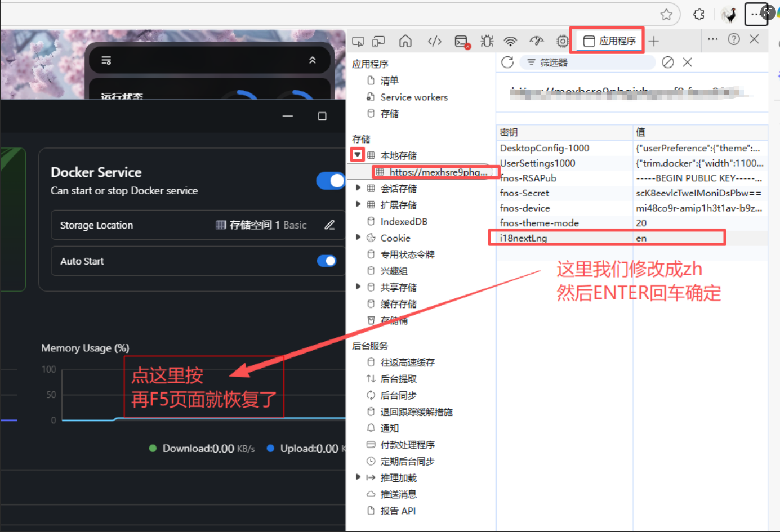Viewport: 780px width, 532px height.
Task: Open the DevTools welcome home tab
Action: point(405,41)
